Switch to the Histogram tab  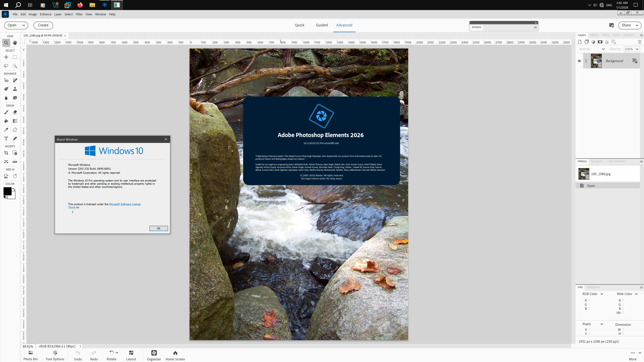point(593,287)
